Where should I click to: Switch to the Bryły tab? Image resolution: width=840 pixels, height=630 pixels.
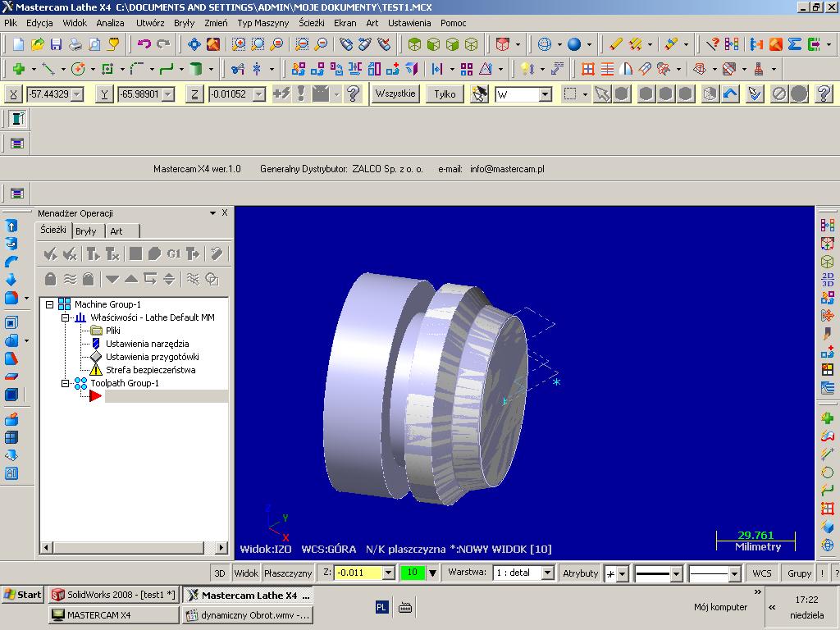[86, 231]
